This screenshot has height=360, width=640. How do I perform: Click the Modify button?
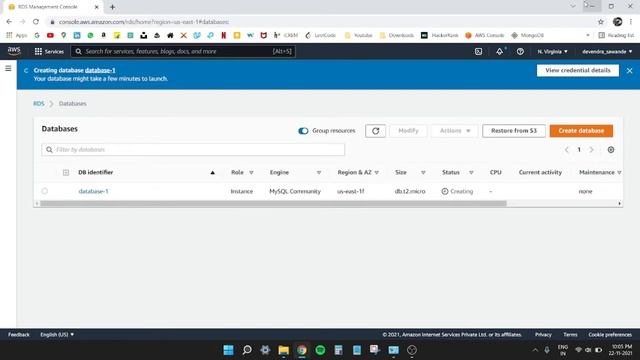coord(408,131)
